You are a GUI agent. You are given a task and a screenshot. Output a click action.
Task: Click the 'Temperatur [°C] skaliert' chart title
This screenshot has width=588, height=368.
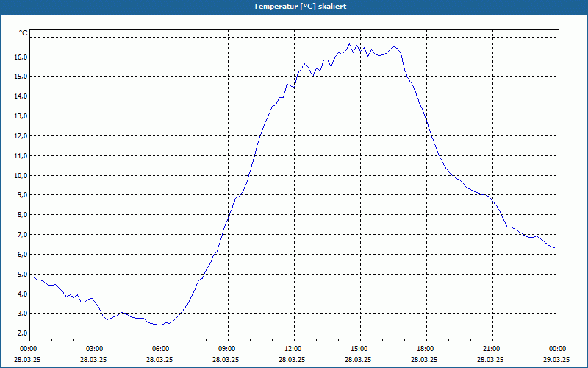[300, 7]
